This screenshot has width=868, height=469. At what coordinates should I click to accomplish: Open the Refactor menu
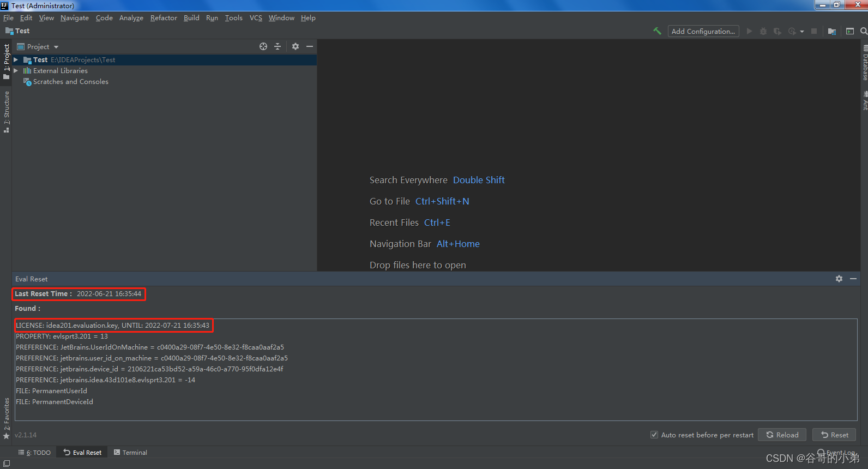point(164,18)
